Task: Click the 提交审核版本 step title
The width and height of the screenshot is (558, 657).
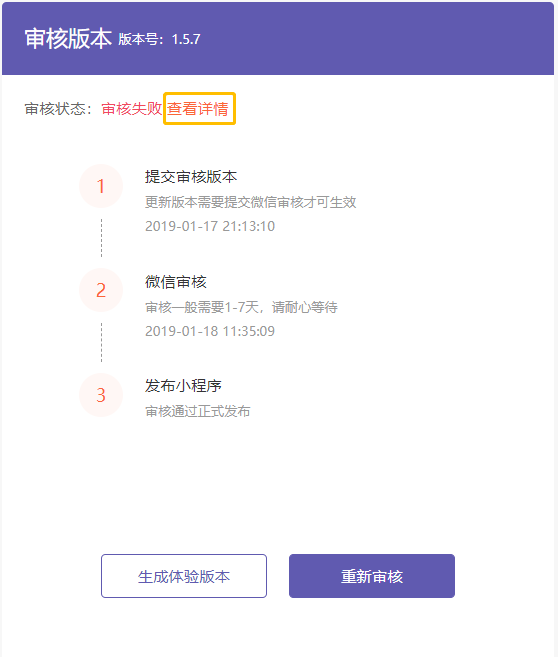Action: [x=191, y=176]
